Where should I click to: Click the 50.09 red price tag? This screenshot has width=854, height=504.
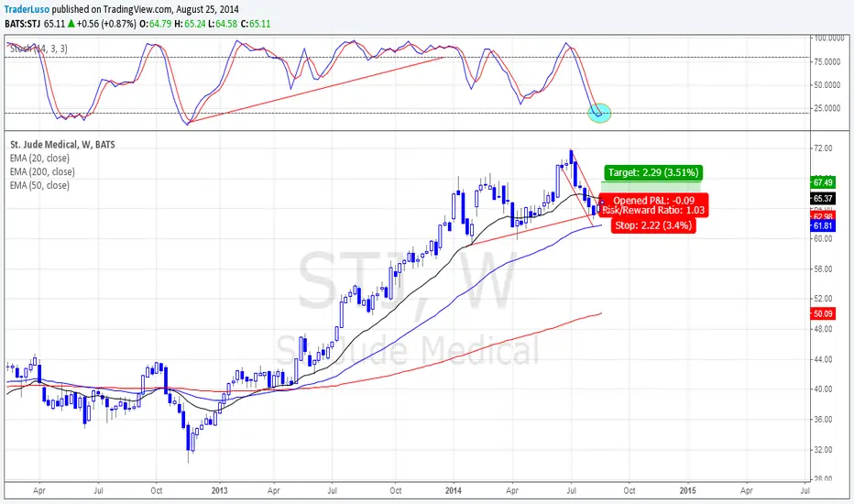(823, 313)
